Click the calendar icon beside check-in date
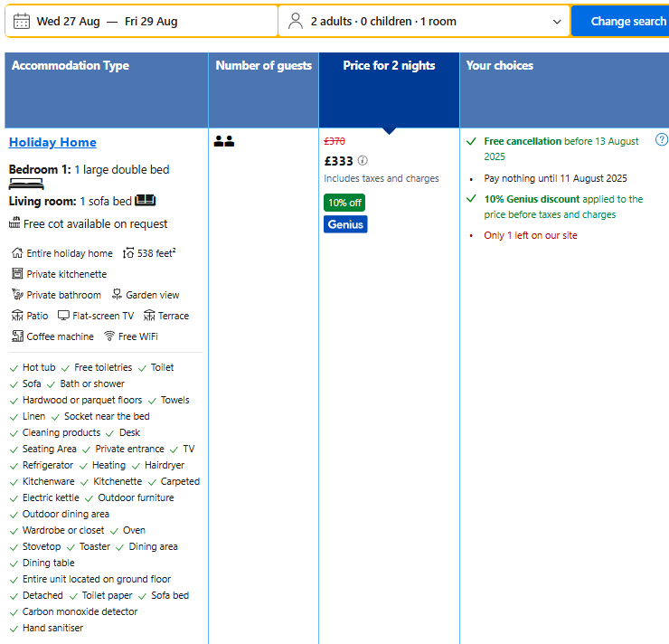Viewport: 669px width, 644px height. click(22, 21)
